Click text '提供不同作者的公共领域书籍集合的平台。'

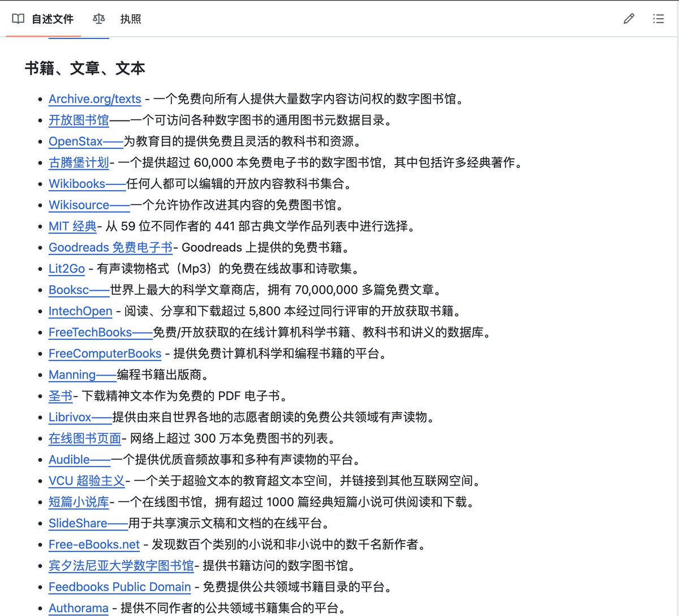pos(233,608)
